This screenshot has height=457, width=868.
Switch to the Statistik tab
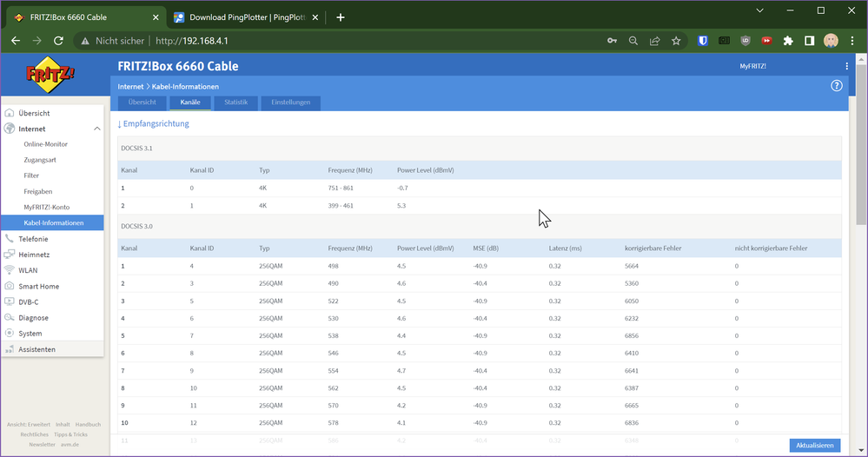(235, 103)
